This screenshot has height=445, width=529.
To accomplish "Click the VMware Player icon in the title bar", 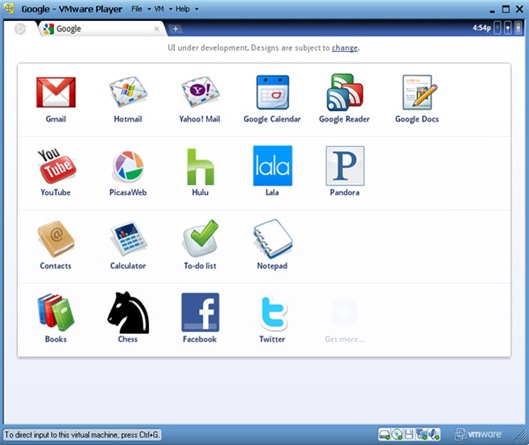I will [9, 9].
